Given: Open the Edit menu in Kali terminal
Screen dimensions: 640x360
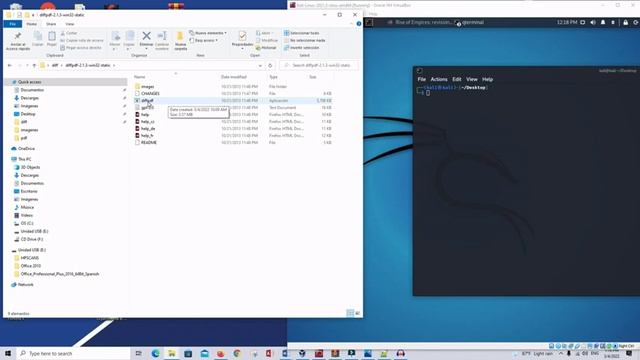Looking at the screenshot, I should point(457,79).
